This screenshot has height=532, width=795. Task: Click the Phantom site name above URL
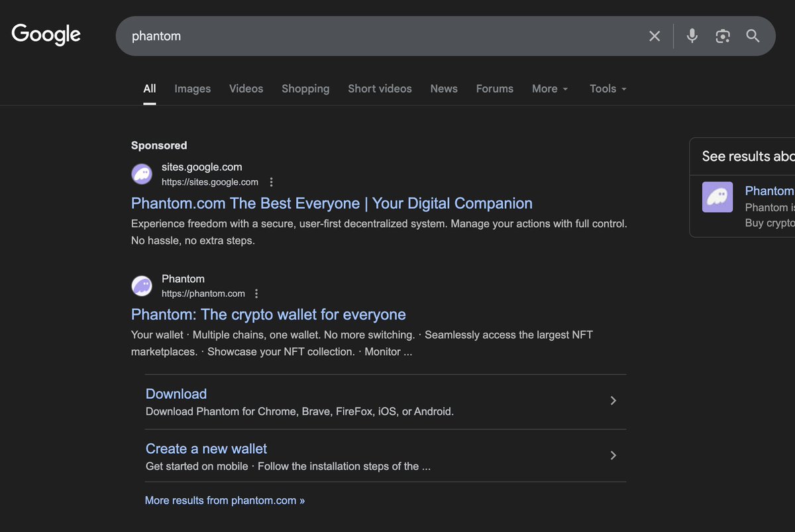coord(183,279)
